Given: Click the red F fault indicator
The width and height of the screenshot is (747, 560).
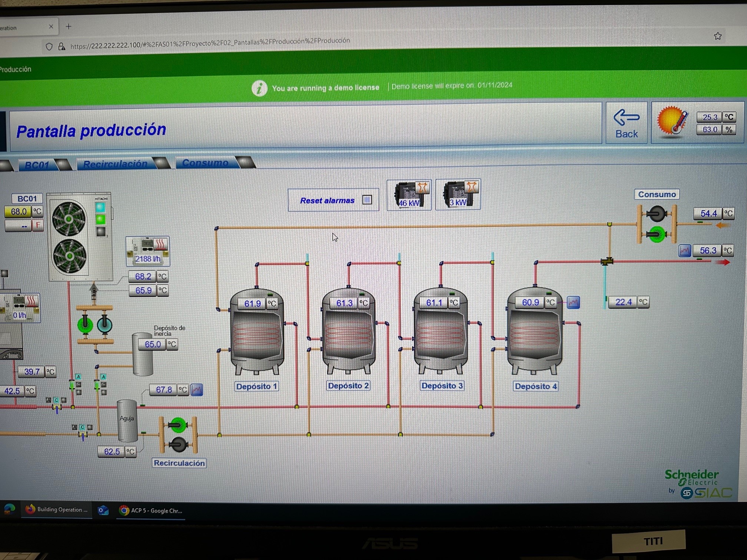Looking at the screenshot, I should (x=38, y=225).
